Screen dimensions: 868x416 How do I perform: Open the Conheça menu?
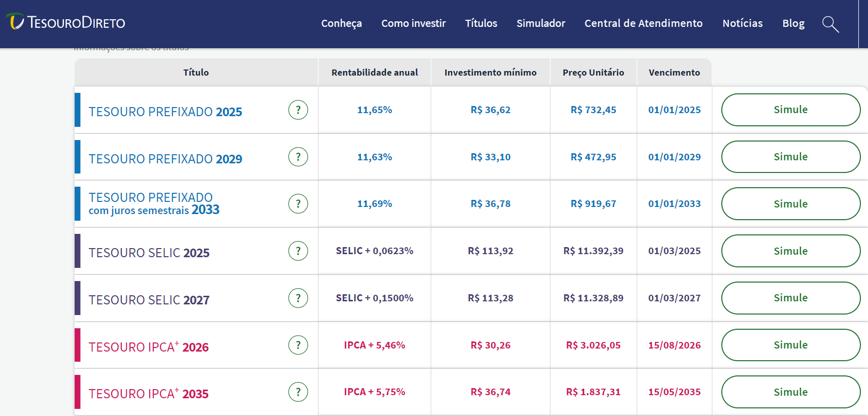342,23
